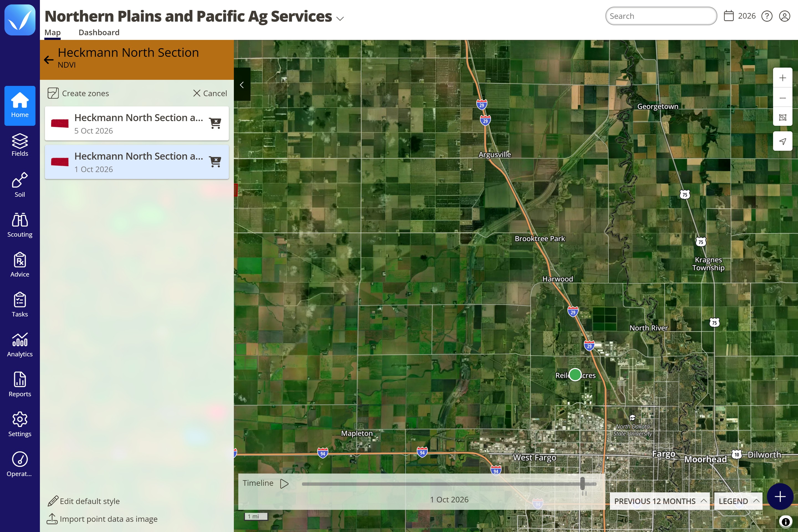Go back with the left arrow icon

(48, 60)
